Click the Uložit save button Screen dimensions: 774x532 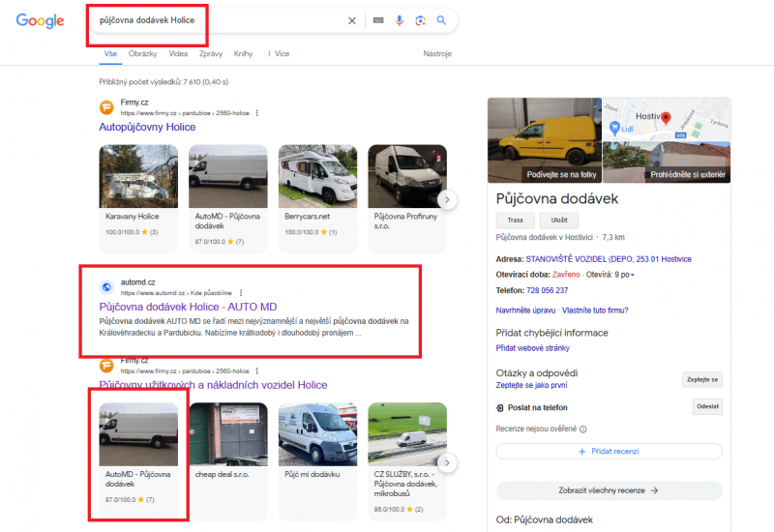(559, 221)
